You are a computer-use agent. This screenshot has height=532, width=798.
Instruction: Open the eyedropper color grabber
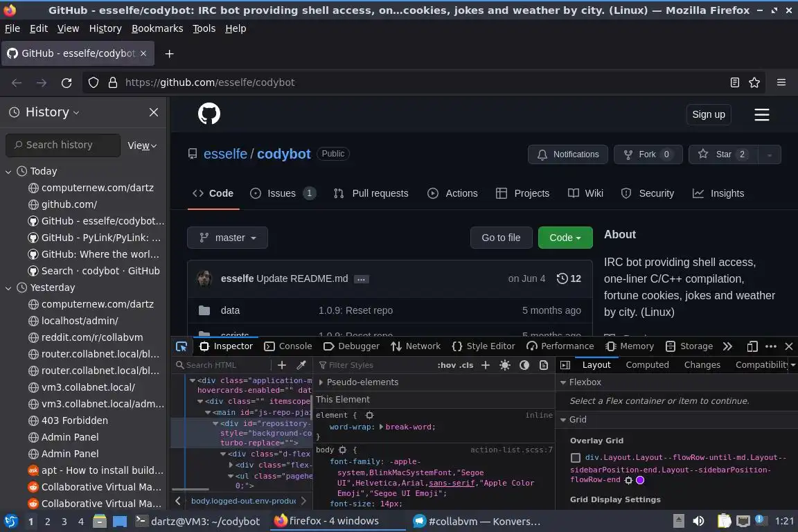click(x=301, y=365)
